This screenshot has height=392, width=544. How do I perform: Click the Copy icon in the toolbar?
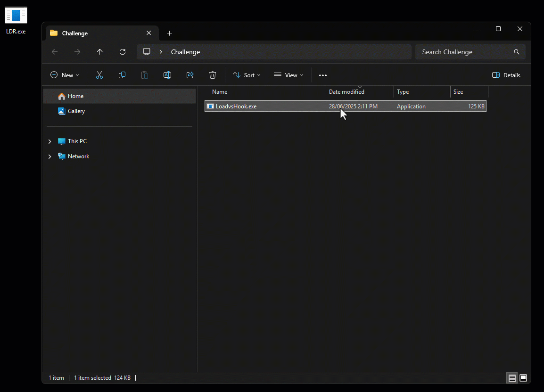[x=122, y=75]
